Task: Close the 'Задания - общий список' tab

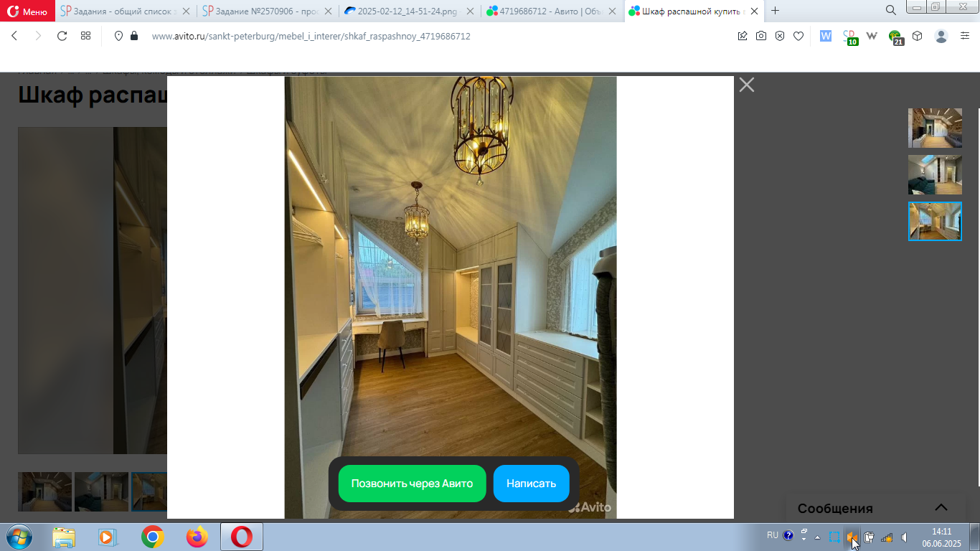Action: point(187,11)
